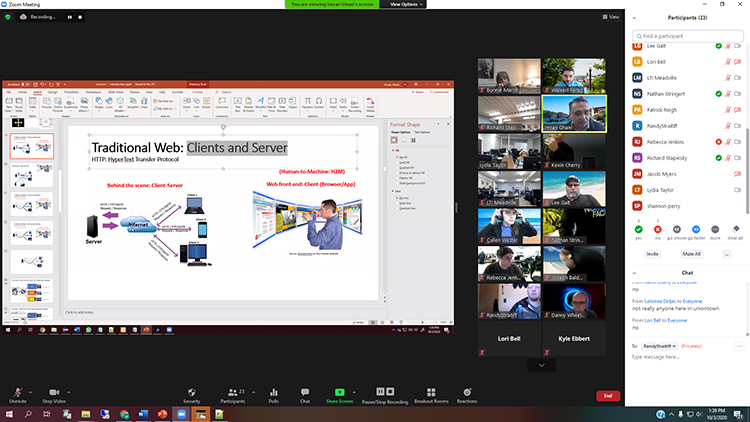Toggle the Chat toolbar button
Viewport: 750px width, 422px height.
click(x=305, y=395)
